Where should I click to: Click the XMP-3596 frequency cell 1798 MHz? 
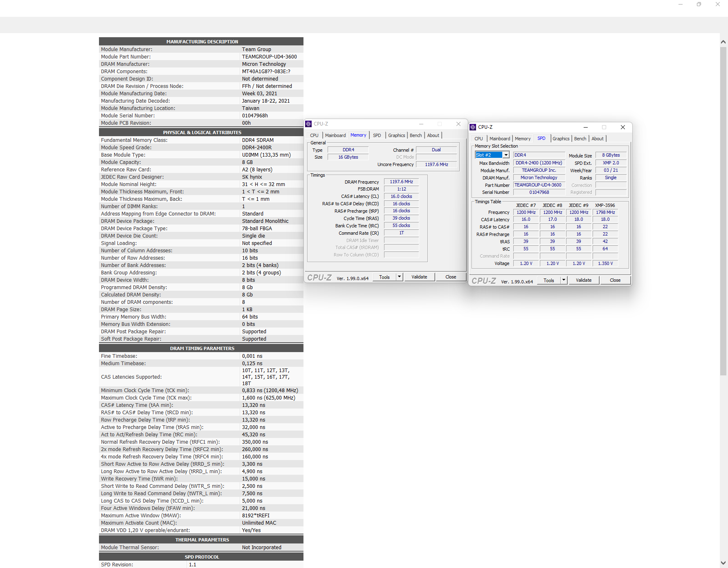point(605,212)
